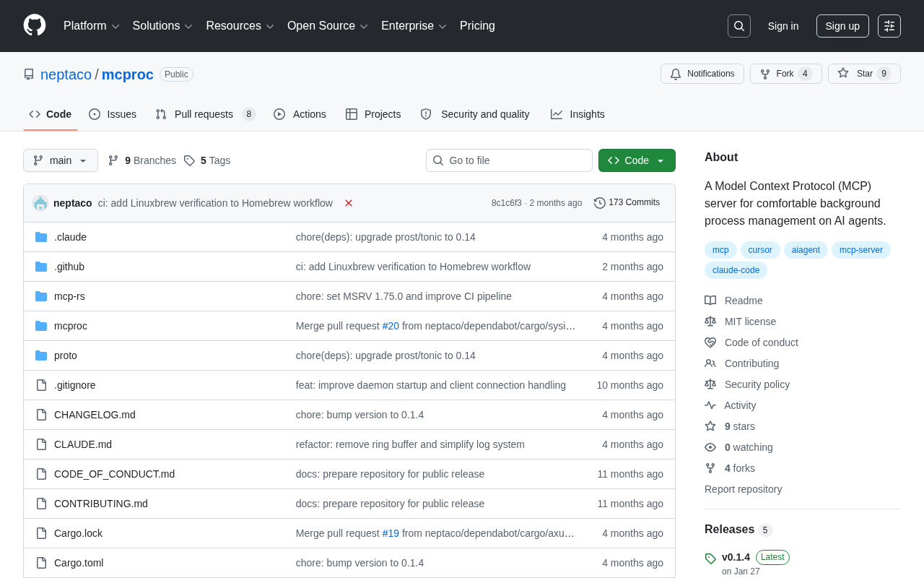Open the CLAUDE.md file
Screen dimensions: 924x578
coord(83,444)
